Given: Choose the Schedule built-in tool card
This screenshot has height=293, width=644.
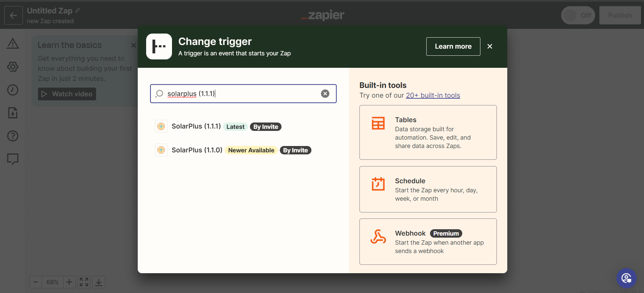Looking at the screenshot, I should point(428,189).
